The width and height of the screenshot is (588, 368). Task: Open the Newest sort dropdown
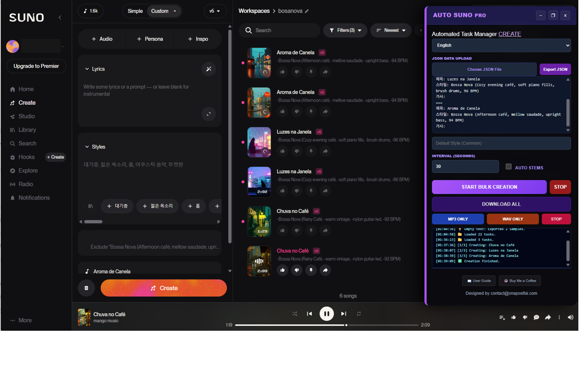[391, 30]
